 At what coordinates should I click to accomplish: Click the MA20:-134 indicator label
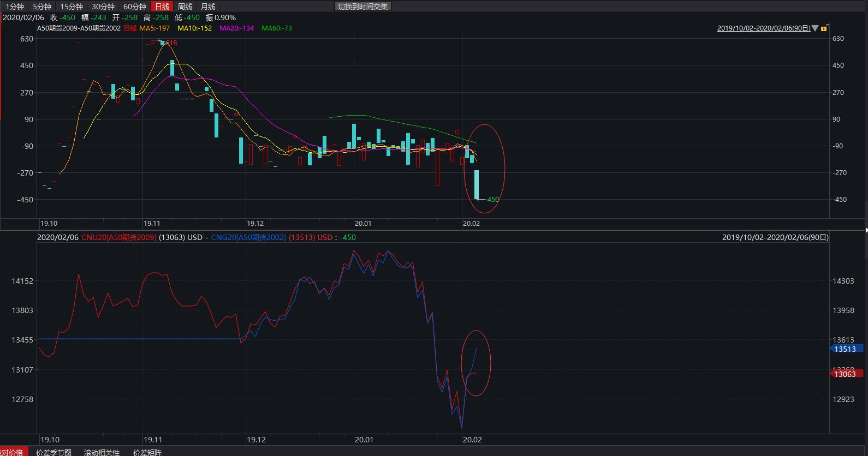point(237,28)
